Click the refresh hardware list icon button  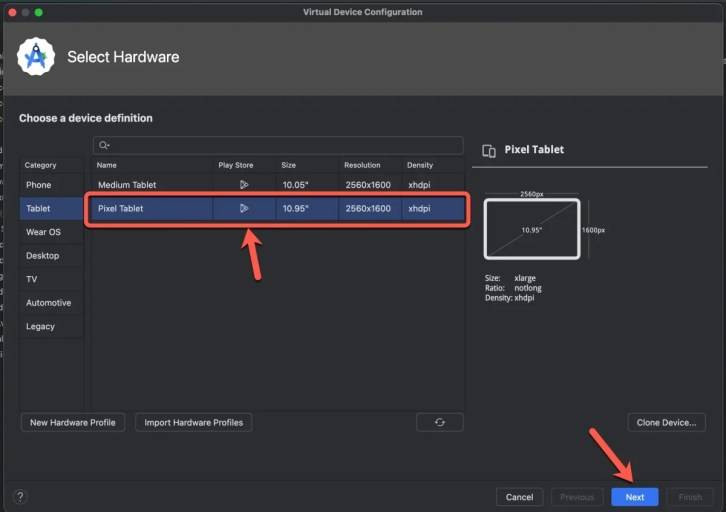coord(439,422)
